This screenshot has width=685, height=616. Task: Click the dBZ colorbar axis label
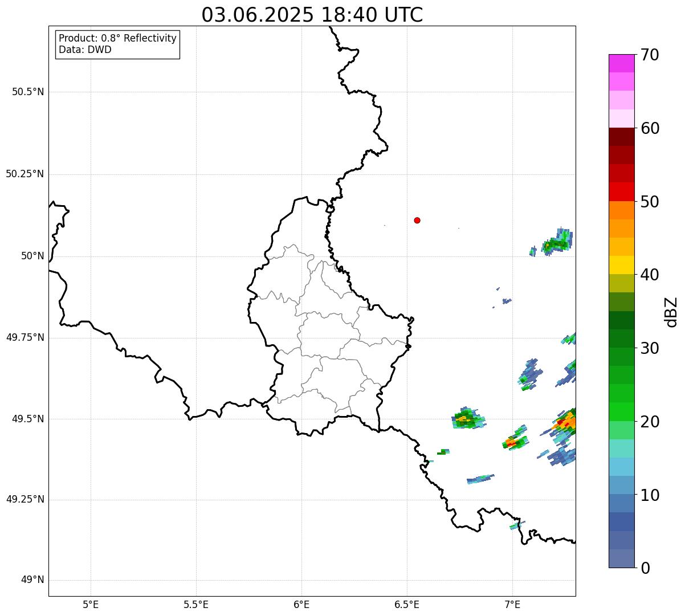[x=671, y=311]
